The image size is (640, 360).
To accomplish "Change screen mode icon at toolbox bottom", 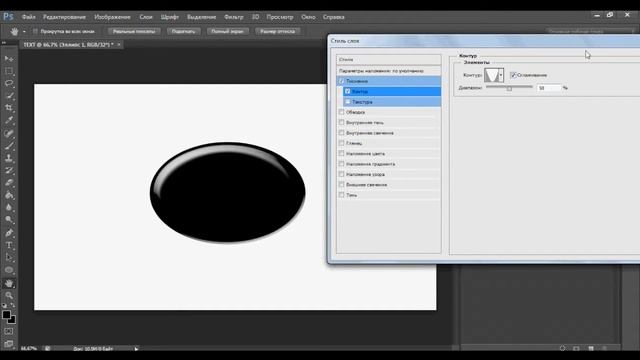I will [x=9, y=344].
